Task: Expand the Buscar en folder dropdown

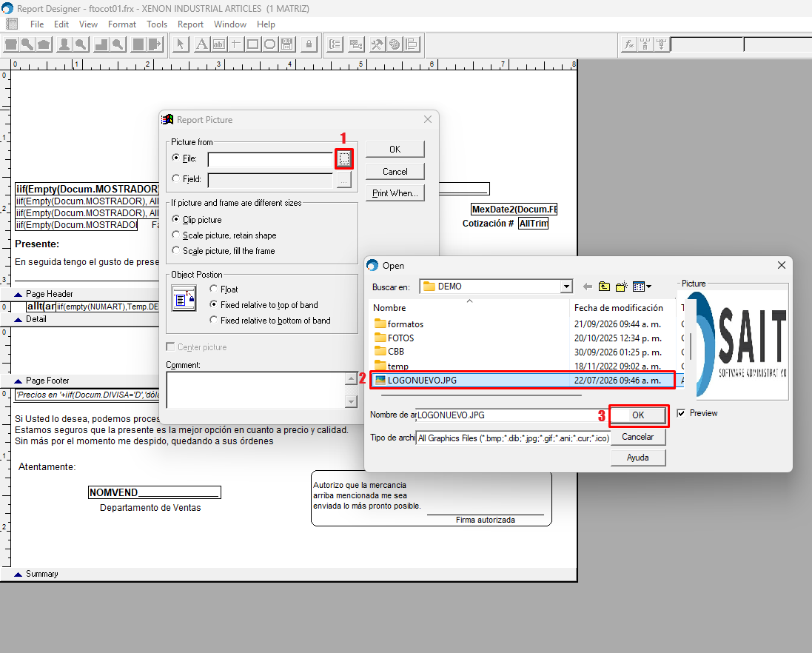Action: click(566, 287)
